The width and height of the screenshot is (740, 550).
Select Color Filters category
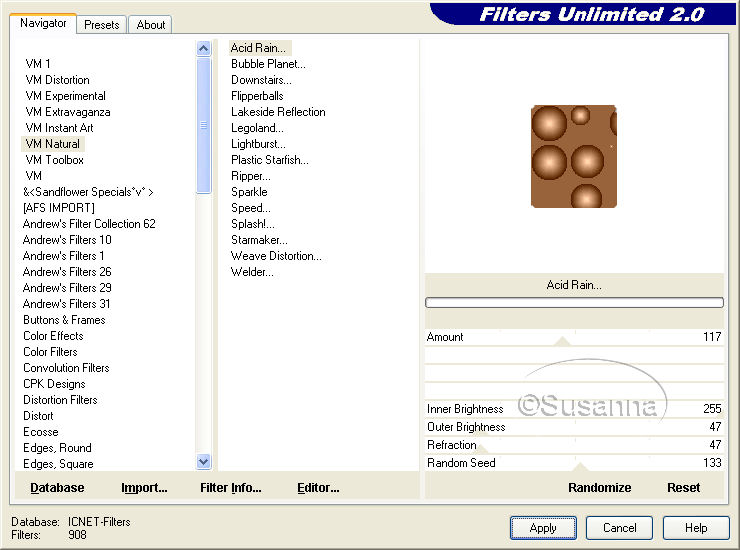[50, 352]
